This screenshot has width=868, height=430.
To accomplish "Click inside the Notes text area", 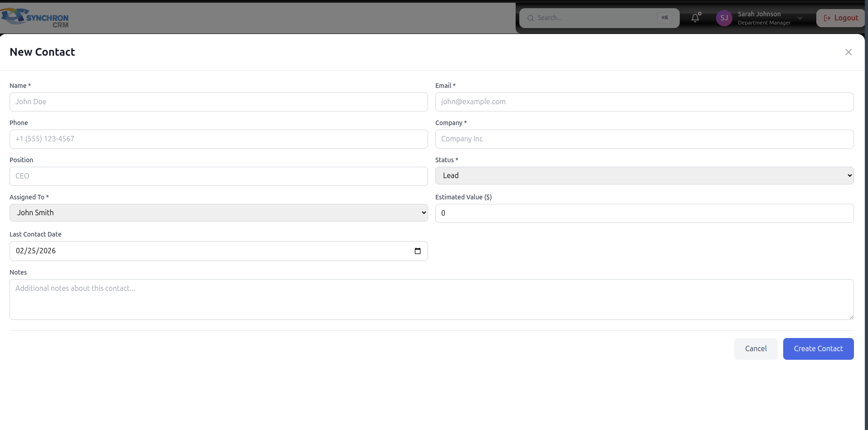I will click(431, 300).
